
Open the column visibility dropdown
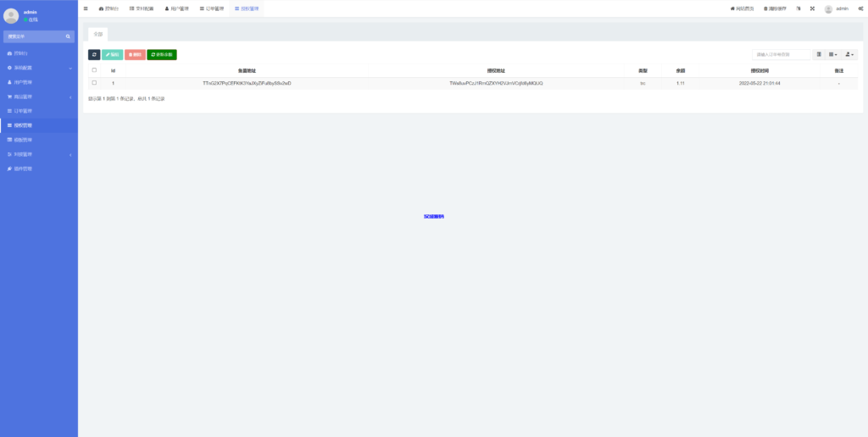tap(833, 54)
